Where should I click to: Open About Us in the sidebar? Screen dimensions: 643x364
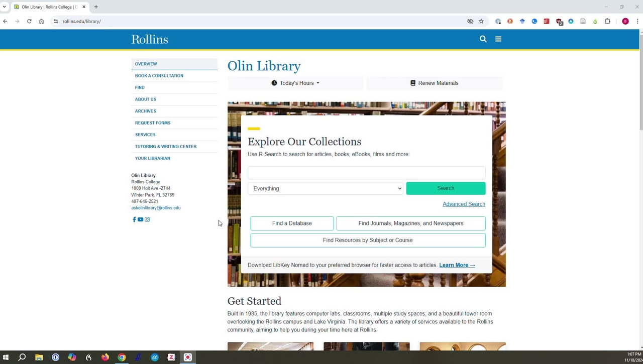coord(174,99)
